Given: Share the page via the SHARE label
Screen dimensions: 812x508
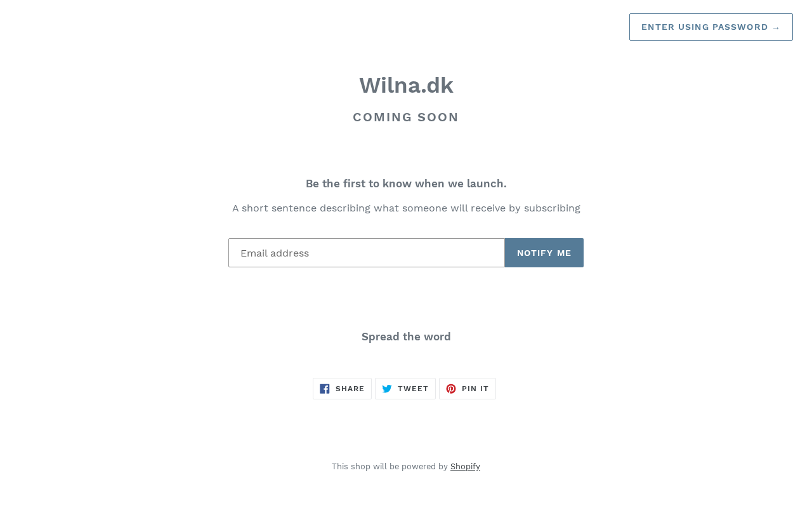Looking at the screenshot, I should click(350, 389).
